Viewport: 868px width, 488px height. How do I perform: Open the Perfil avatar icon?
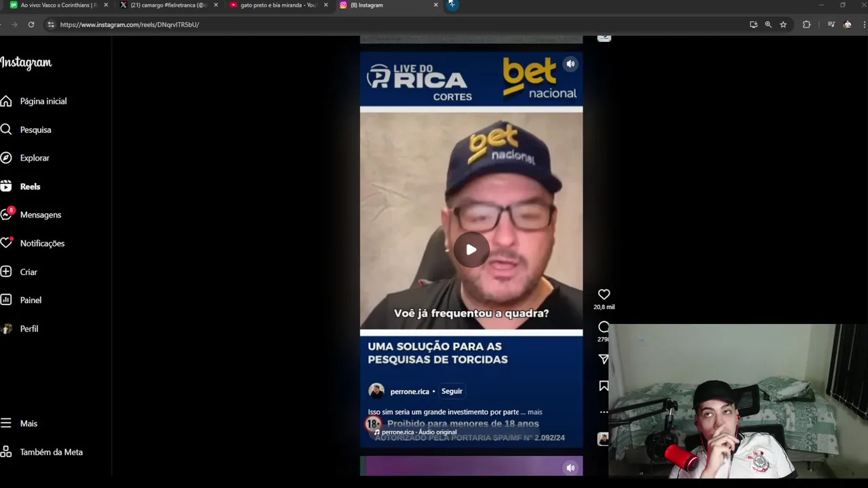point(7,329)
